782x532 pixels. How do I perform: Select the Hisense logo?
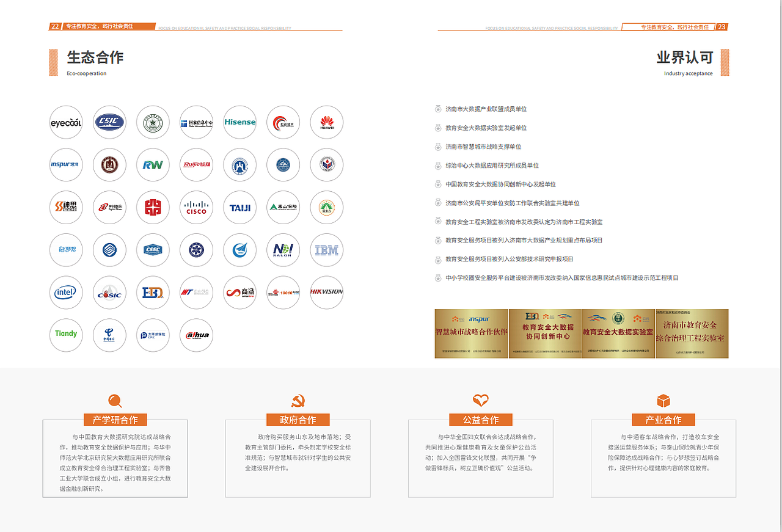[239, 123]
